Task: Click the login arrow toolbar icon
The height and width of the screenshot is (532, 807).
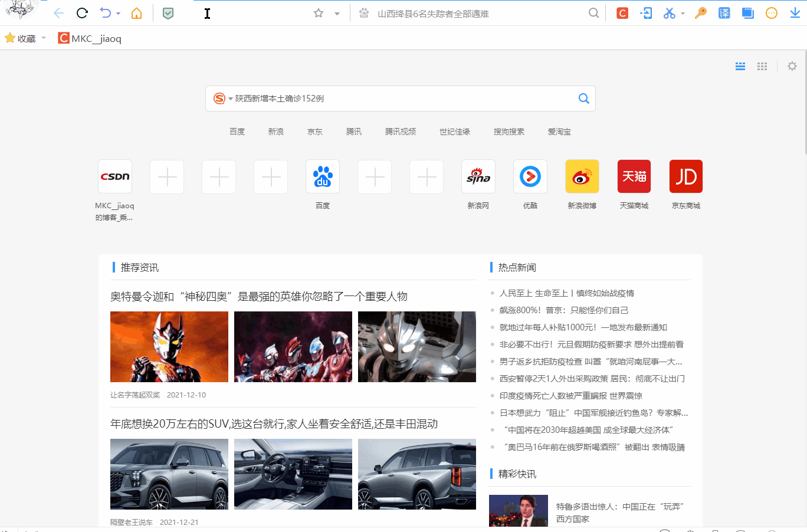Action: (x=646, y=13)
